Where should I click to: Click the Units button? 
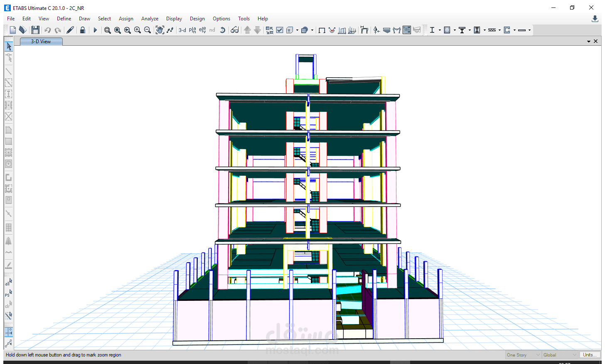(x=590, y=355)
